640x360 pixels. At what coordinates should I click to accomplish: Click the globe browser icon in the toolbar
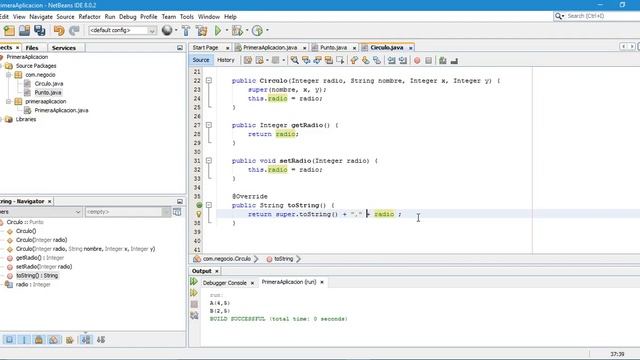167,30
